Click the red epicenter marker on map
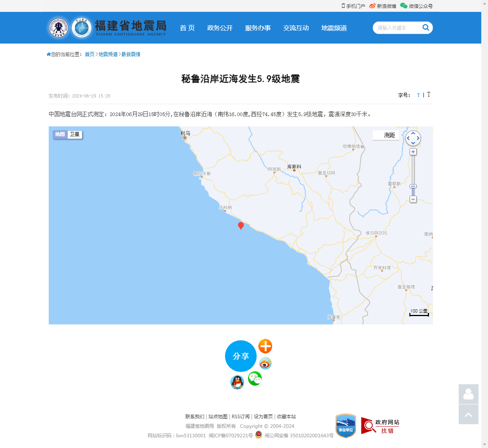This screenshot has width=488, height=448. (x=241, y=226)
